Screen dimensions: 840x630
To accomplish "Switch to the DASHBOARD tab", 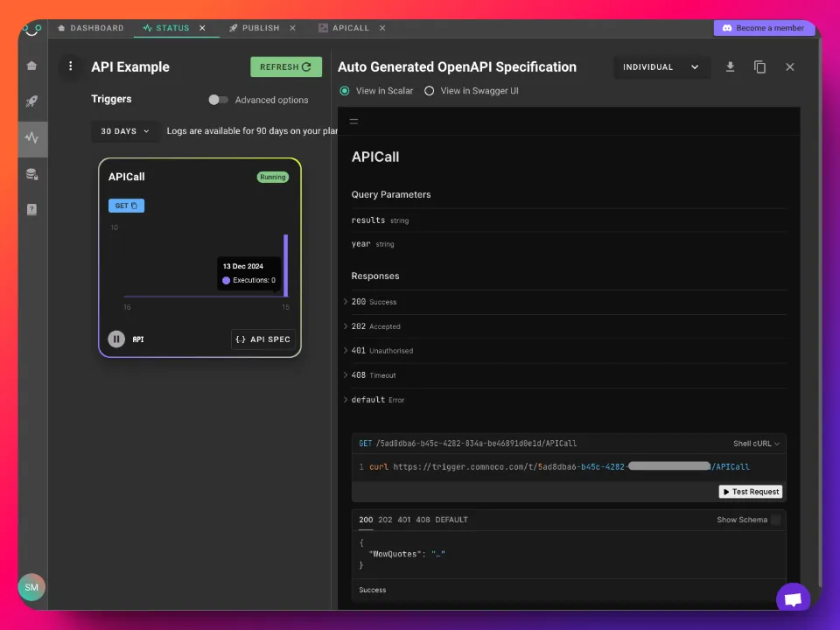I will (x=91, y=28).
